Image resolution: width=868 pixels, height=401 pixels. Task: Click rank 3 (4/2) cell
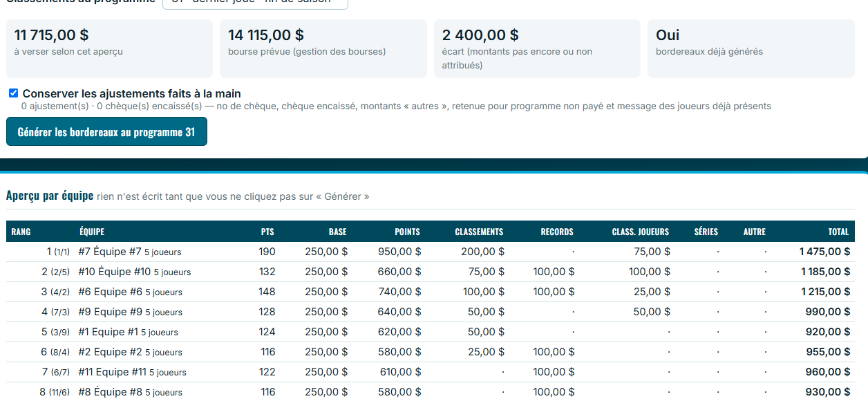56,292
